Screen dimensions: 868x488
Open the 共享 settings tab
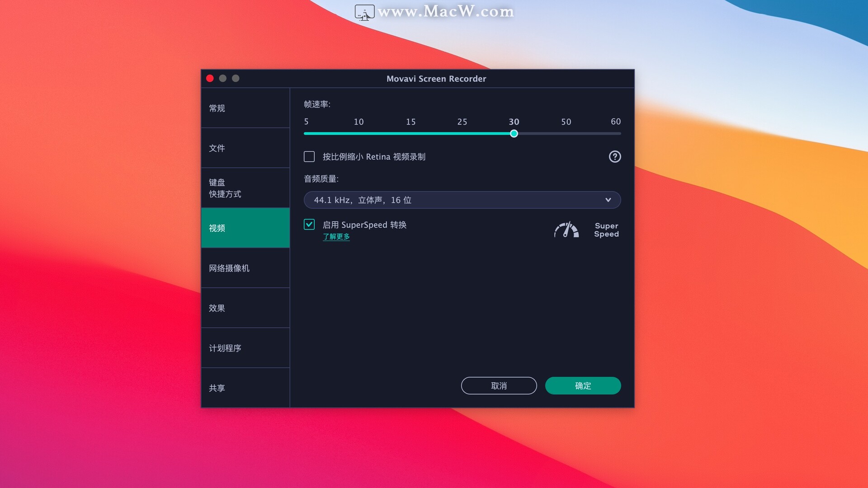[x=245, y=388]
